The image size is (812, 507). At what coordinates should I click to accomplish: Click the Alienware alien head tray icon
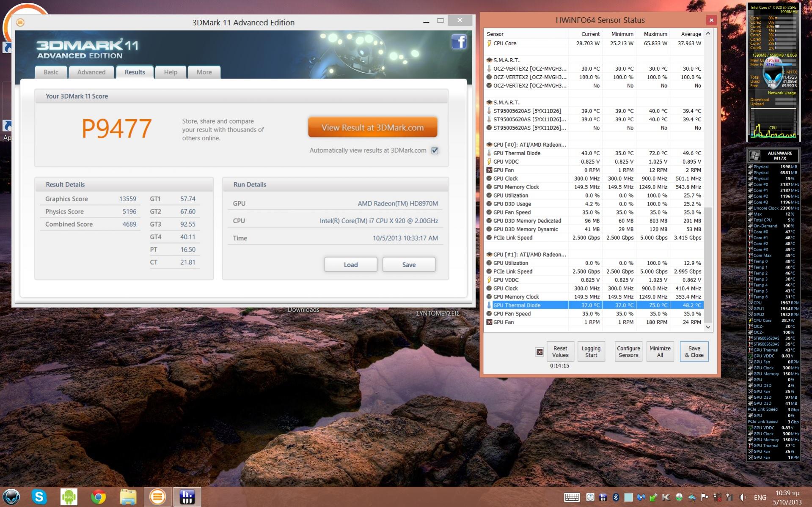click(x=679, y=497)
